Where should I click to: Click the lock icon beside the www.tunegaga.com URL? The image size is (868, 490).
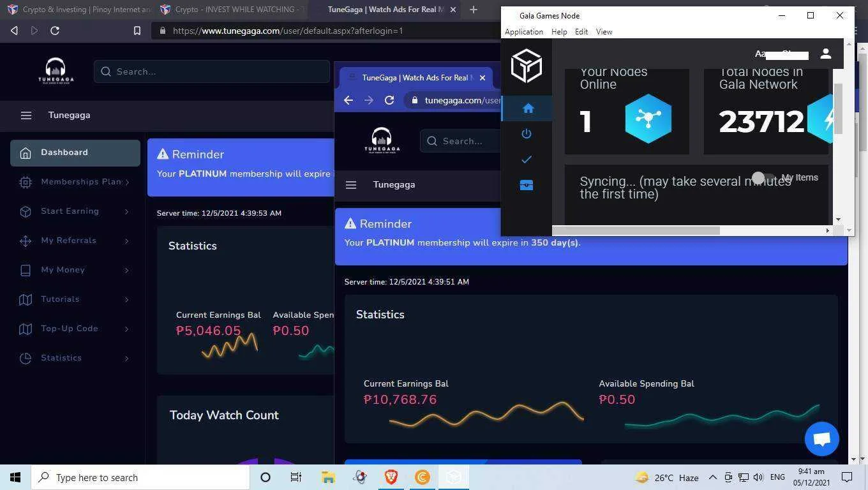tap(163, 31)
